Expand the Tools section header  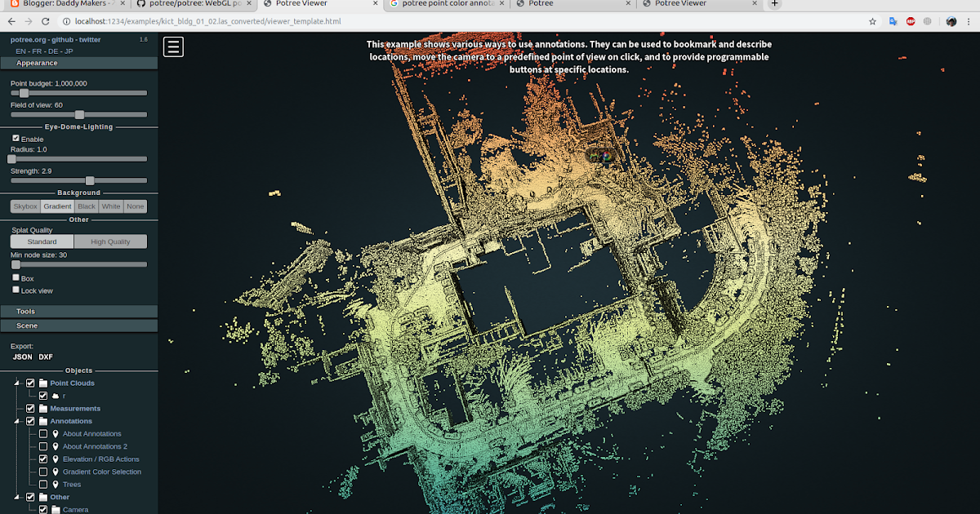78,311
